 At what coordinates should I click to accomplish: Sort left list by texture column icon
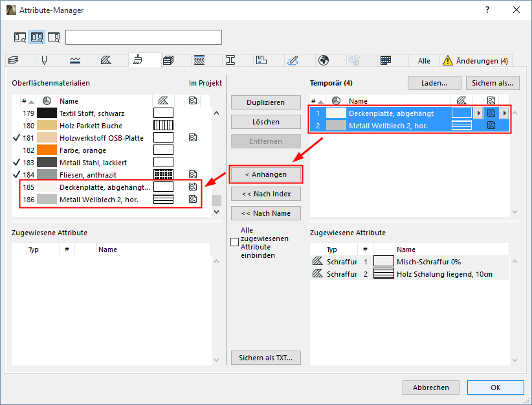(193, 100)
